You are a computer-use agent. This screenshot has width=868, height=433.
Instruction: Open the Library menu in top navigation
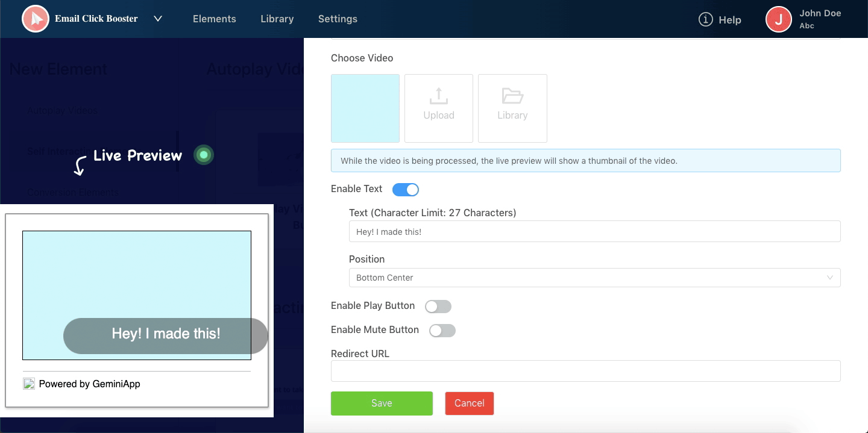click(x=277, y=19)
